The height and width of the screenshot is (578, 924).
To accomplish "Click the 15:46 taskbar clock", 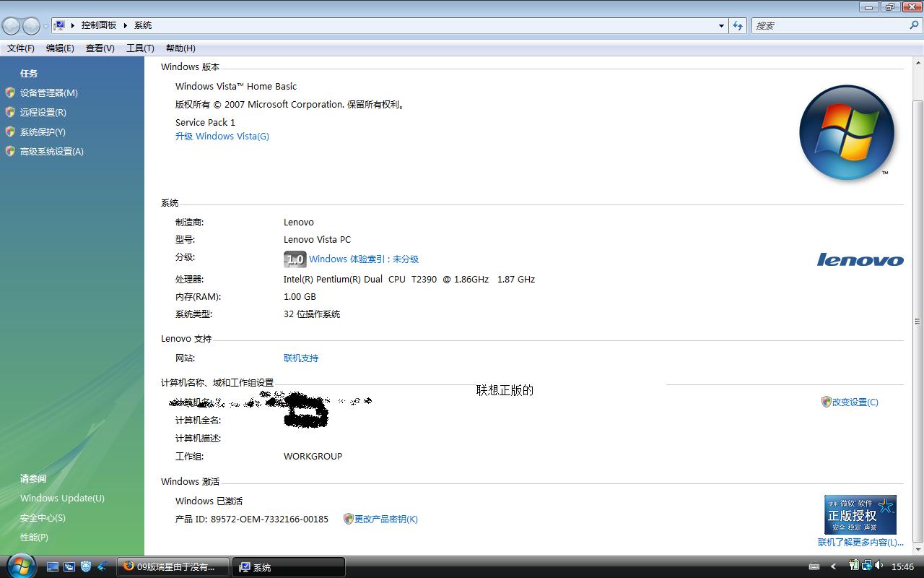I will click(903, 567).
